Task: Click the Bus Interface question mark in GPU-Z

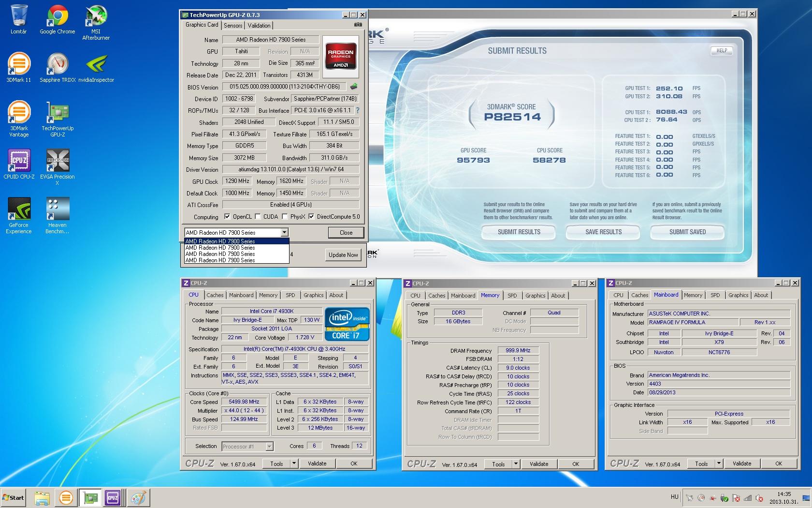Action: click(358, 110)
